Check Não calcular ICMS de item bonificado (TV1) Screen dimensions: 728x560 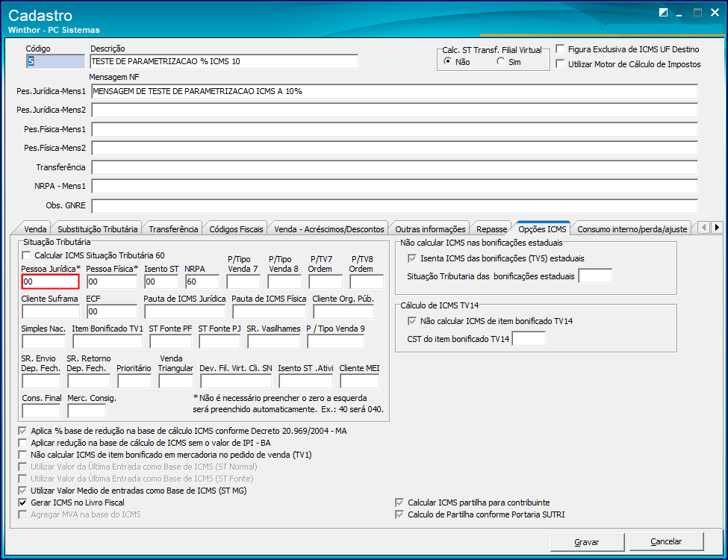tap(22, 455)
